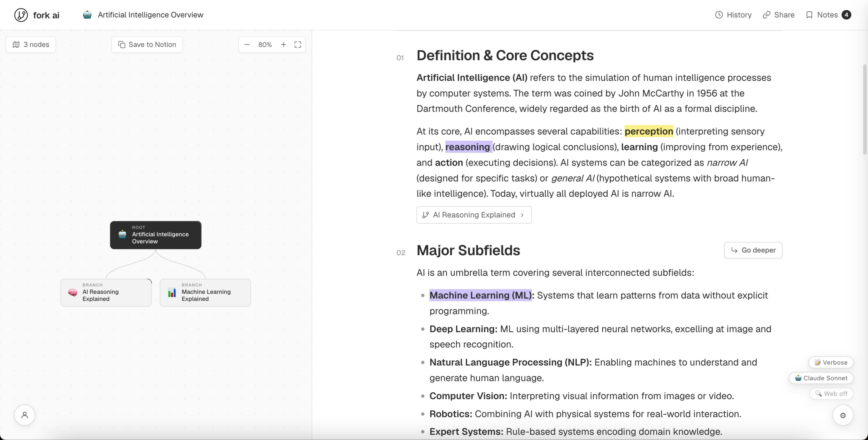Click the Major Subfields heading
Viewport: 868px width, 440px height.
468,250
